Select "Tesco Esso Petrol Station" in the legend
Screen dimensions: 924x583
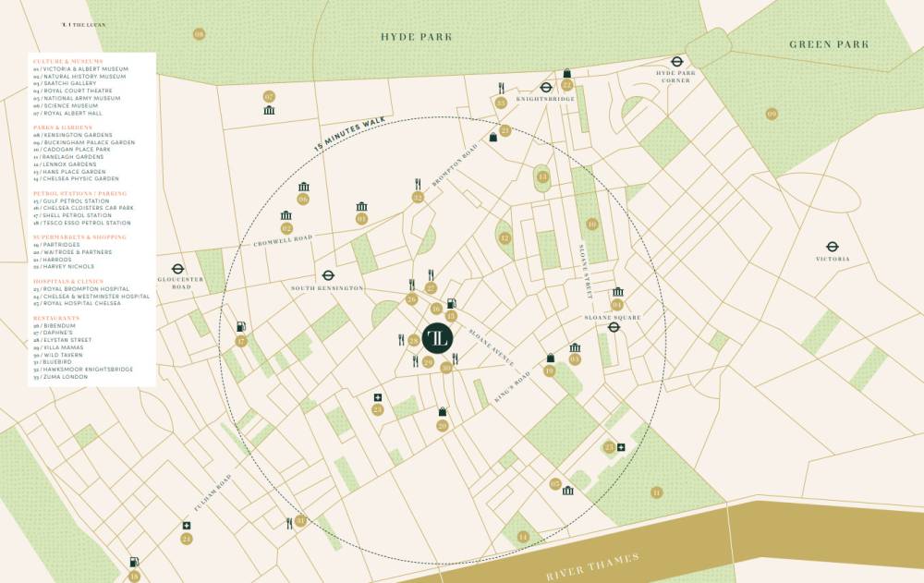[82, 223]
